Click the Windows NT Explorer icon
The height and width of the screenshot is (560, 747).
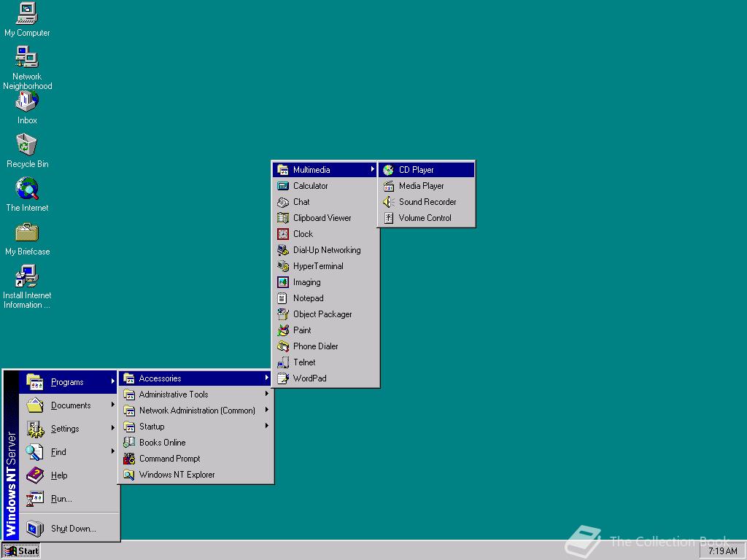[x=129, y=475]
